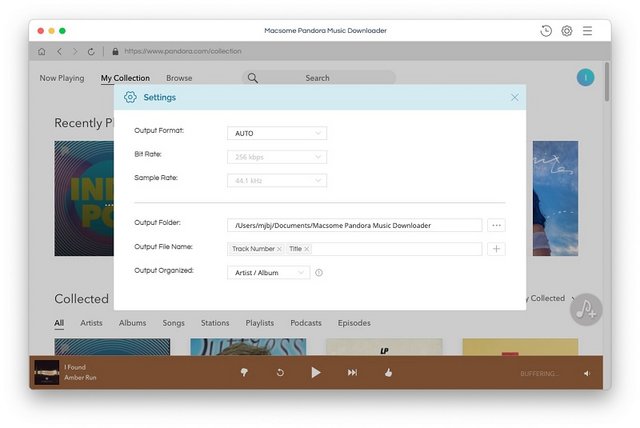Click the floating add music button
Image resolution: width=640 pixels, height=428 pixels.
586,310
